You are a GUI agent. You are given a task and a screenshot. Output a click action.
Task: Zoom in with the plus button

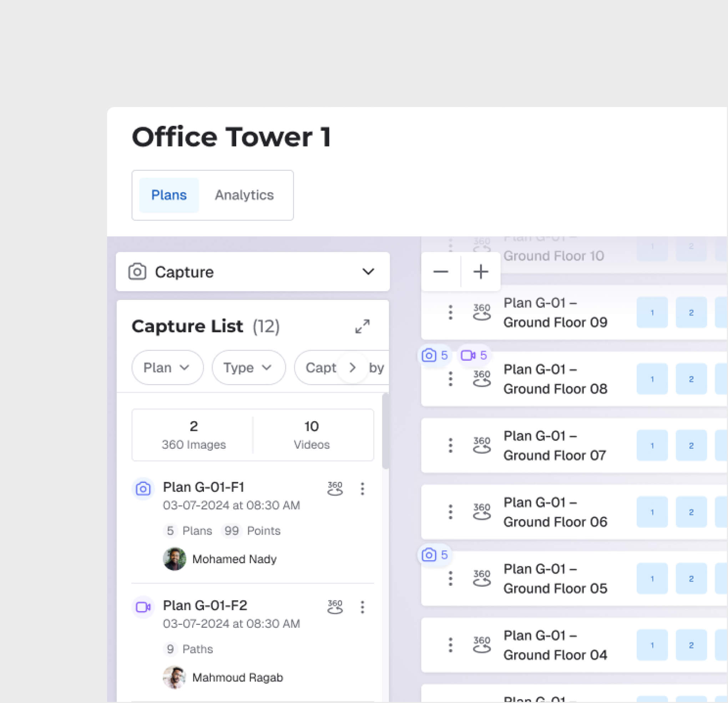481,272
